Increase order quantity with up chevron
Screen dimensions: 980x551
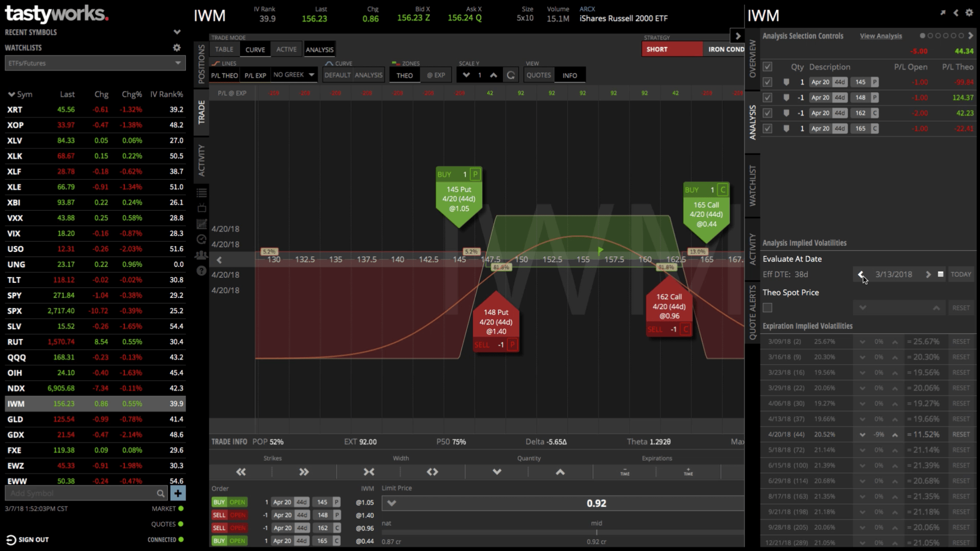click(x=560, y=472)
